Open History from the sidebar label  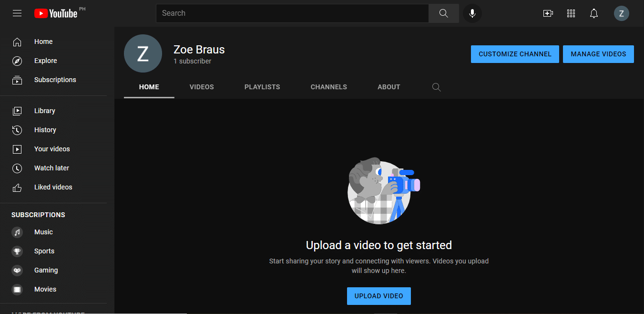tap(45, 130)
